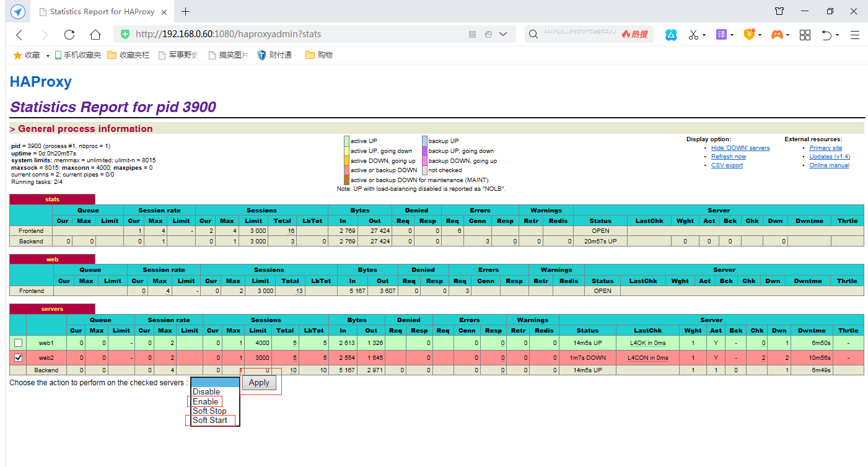
Task: Check the web1 server checkbox
Action: pos(18,343)
